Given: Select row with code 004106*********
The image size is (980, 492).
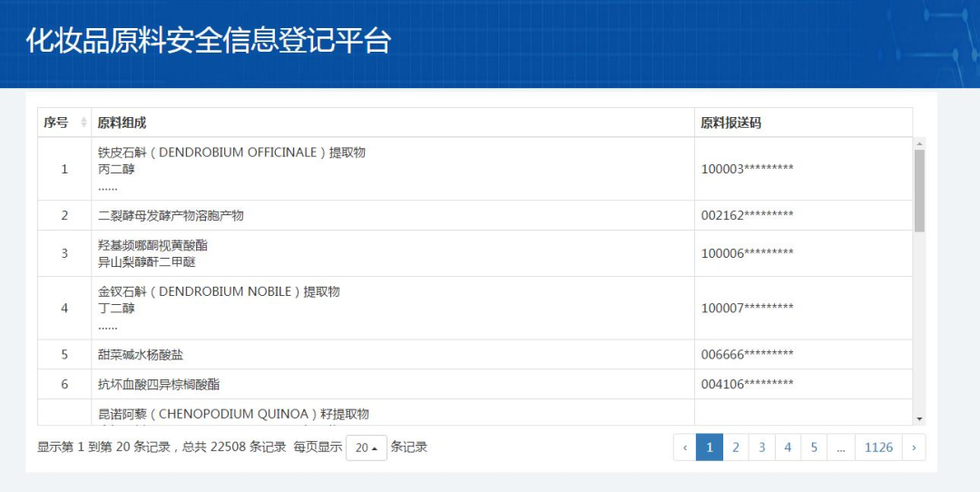Looking at the screenshot, I should pos(475,384).
